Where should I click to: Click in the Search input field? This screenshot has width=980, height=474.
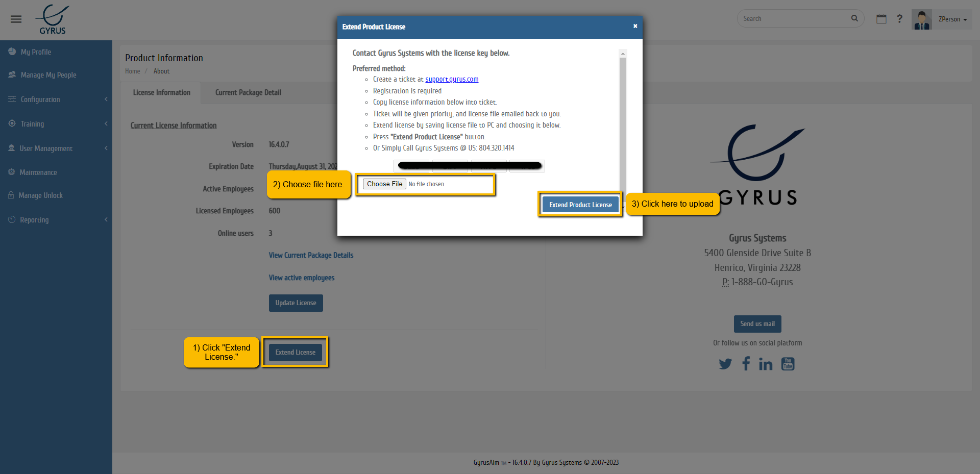point(793,19)
